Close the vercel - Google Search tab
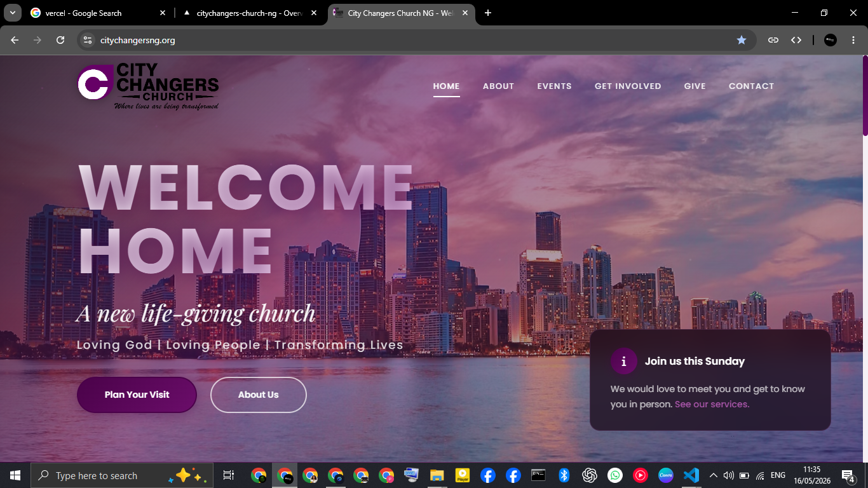The height and width of the screenshot is (488, 868). [163, 13]
